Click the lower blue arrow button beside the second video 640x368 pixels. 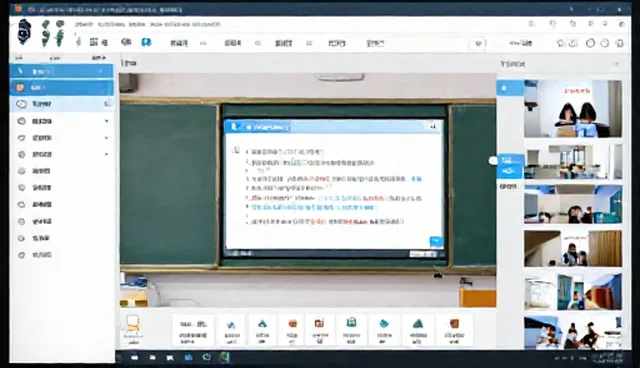(x=510, y=172)
